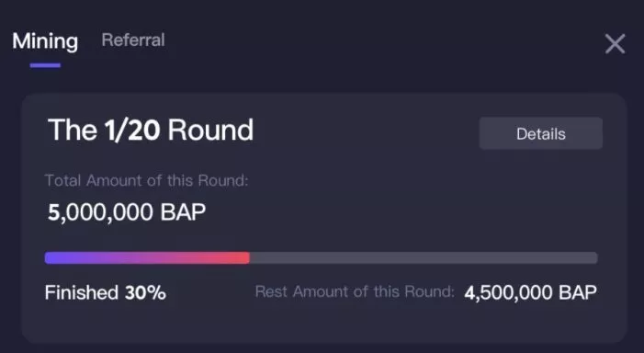The image size is (644, 353).
Task: Close the mining panel with the X icon
Action: click(615, 44)
